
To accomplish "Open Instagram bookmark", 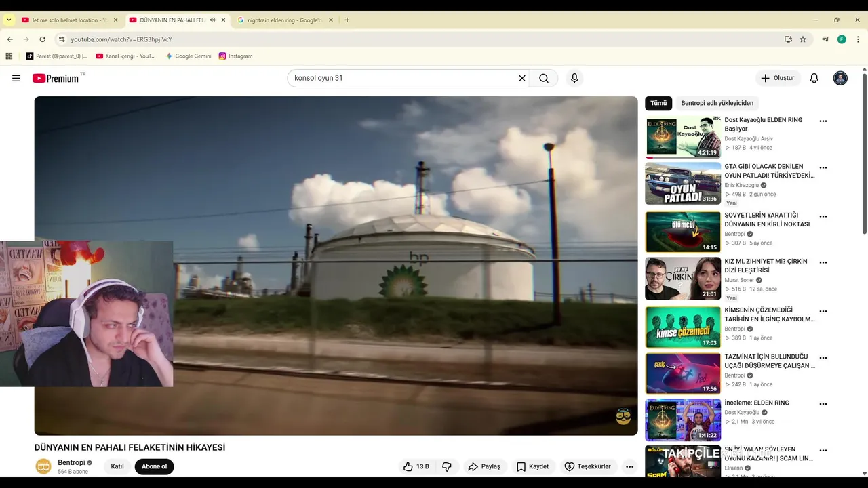I will coord(236,56).
